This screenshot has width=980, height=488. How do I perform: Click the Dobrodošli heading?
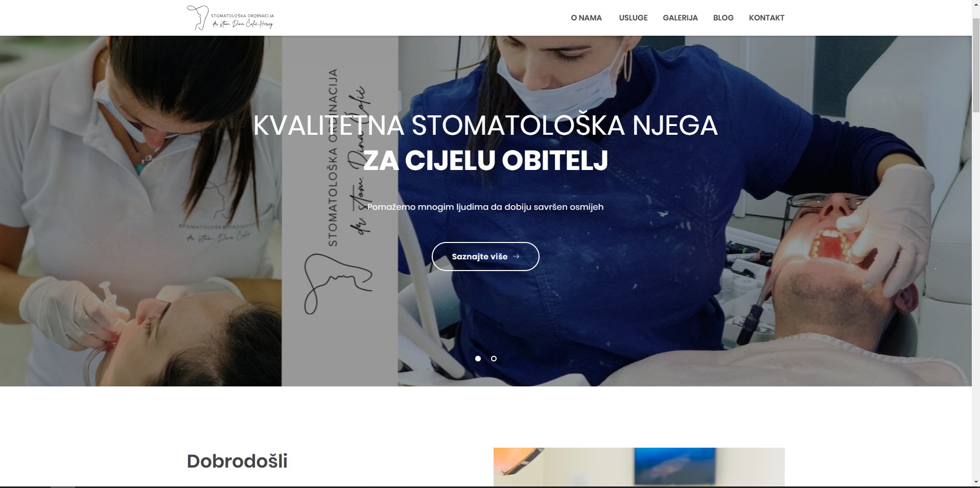(237, 461)
